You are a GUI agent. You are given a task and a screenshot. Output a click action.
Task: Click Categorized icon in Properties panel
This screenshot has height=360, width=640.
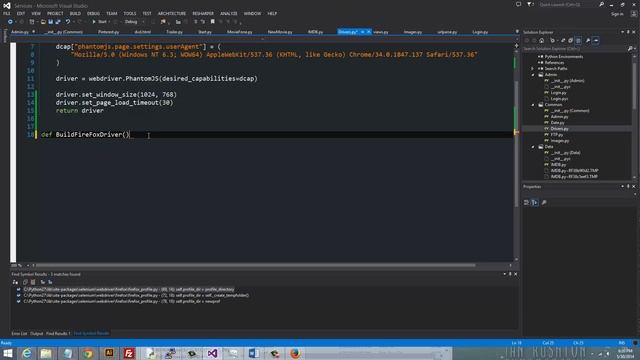(527, 202)
